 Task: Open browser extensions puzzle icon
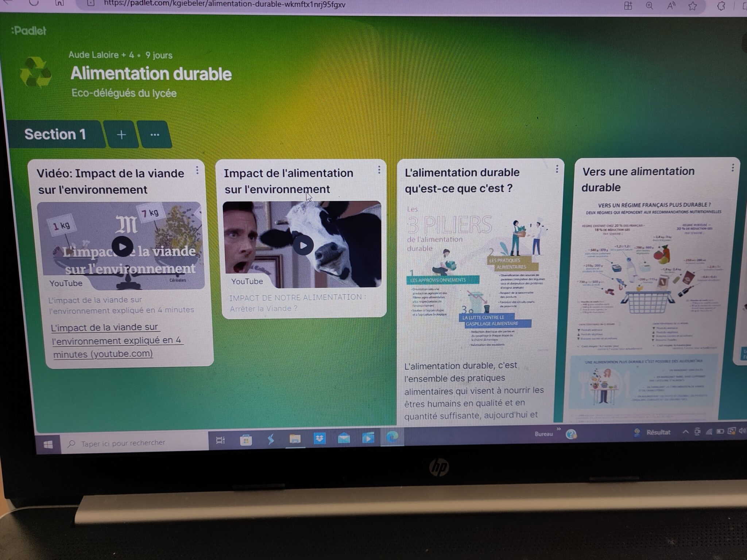[721, 6]
